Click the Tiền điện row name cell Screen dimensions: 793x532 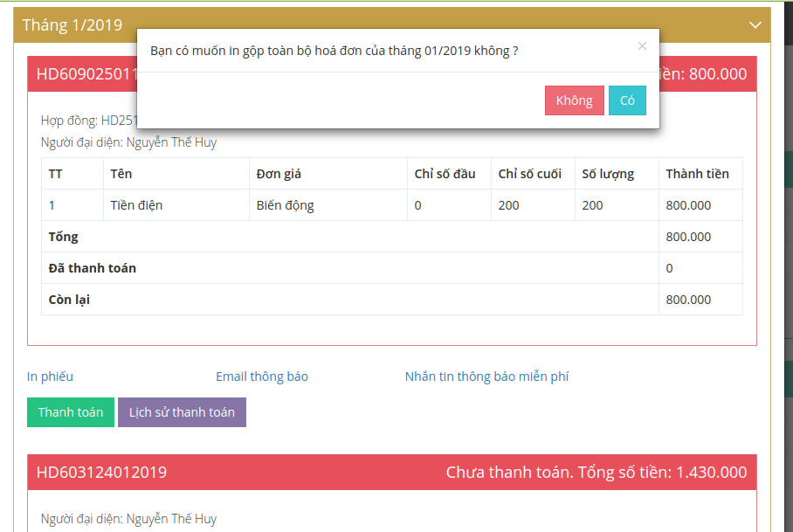[136, 205]
